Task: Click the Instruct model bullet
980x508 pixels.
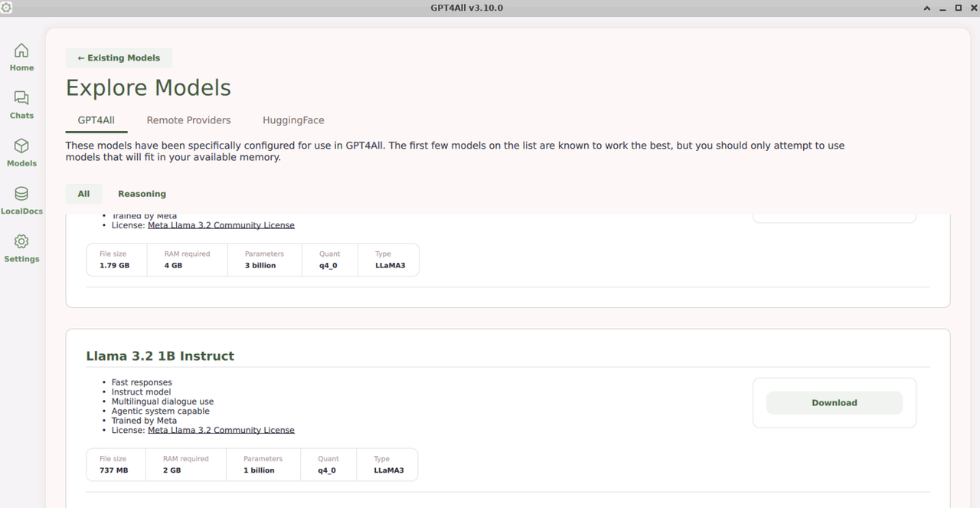Action: (141, 392)
